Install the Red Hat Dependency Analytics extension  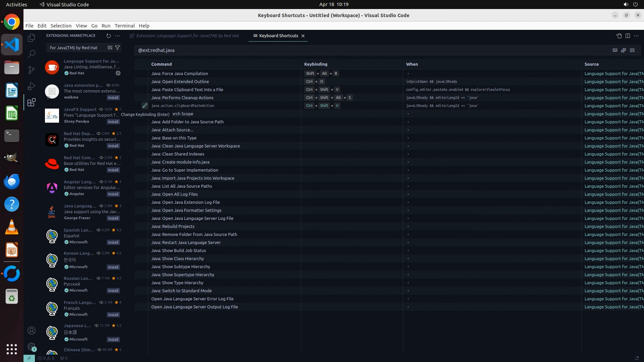click(x=113, y=146)
